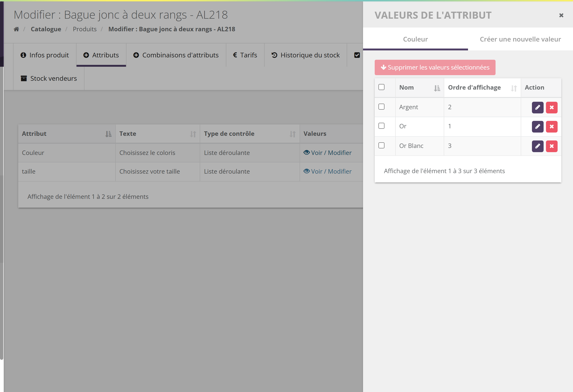Viewport: 573px width, 392px height.
Task: Edit the Or Blanc value pencil icon
Action: (x=538, y=146)
